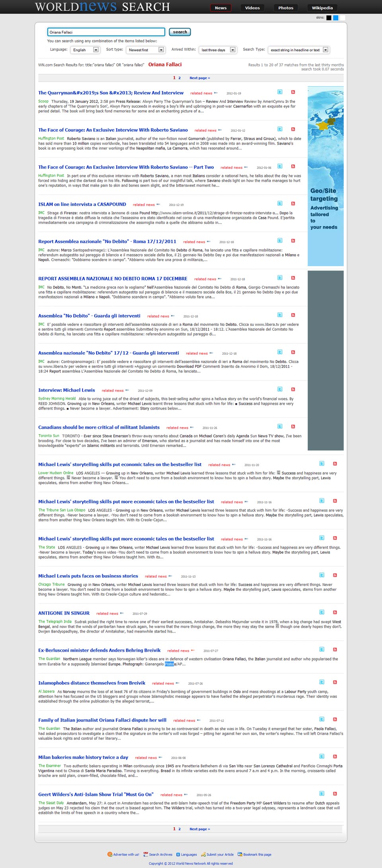Click related news arrow icon for Roberto Saviano -- Part Two

point(246,167)
